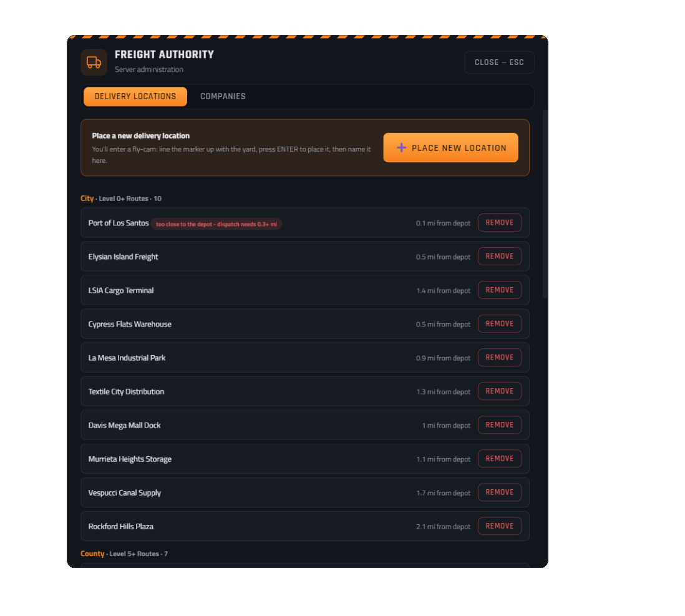
Task: Remove Elysian Island Freight location
Action: coord(499,256)
